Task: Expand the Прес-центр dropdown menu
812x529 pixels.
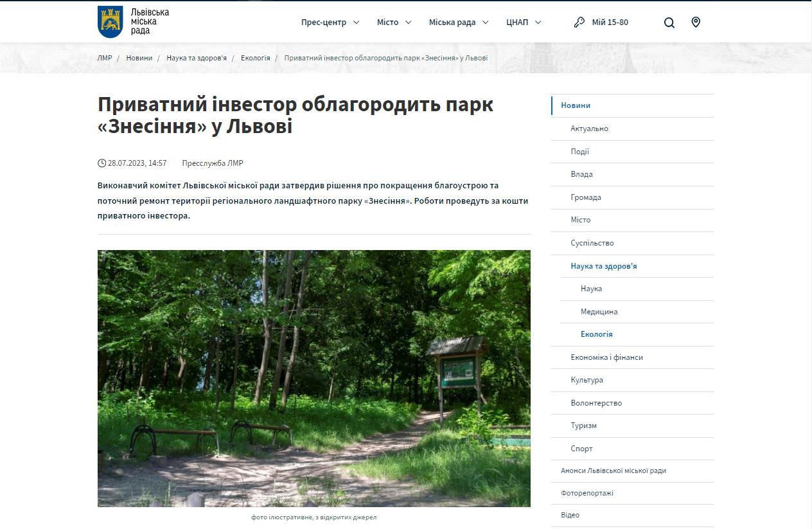Action: tap(330, 22)
